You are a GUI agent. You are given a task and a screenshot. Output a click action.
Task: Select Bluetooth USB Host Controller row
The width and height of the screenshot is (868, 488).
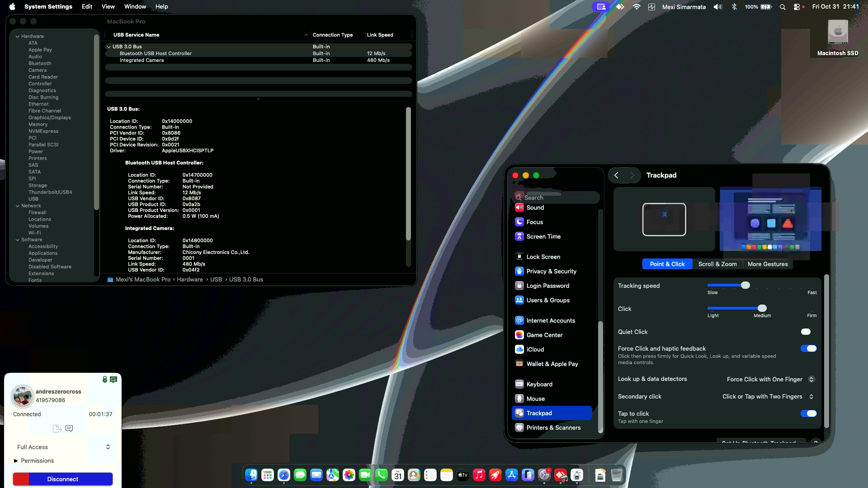[x=259, y=53]
